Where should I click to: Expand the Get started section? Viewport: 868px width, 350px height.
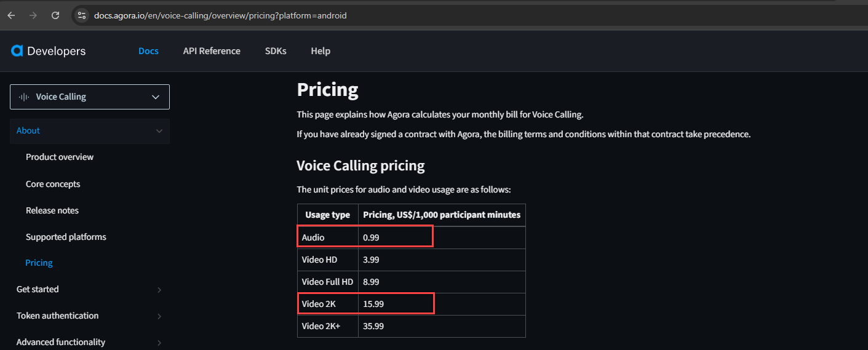[90, 289]
